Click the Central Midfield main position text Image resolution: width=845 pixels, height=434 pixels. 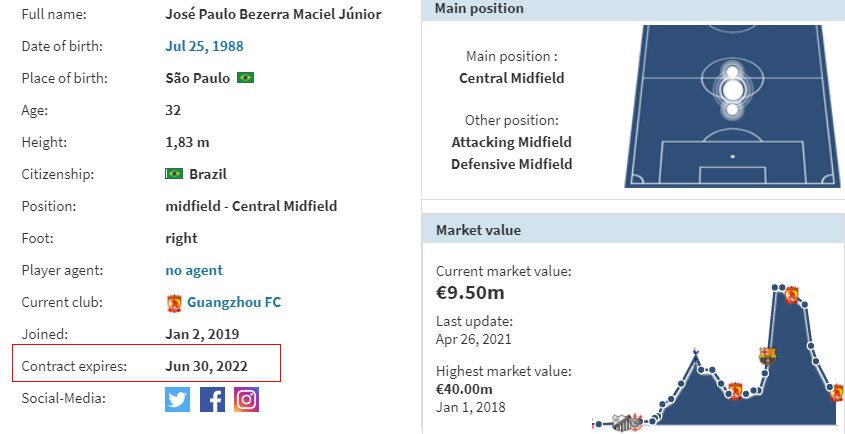click(511, 79)
